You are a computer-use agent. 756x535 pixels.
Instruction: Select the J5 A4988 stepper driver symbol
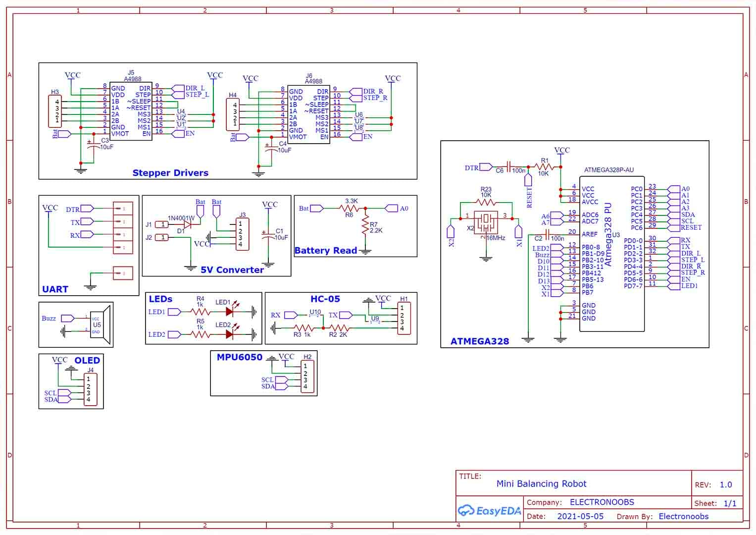click(x=131, y=111)
